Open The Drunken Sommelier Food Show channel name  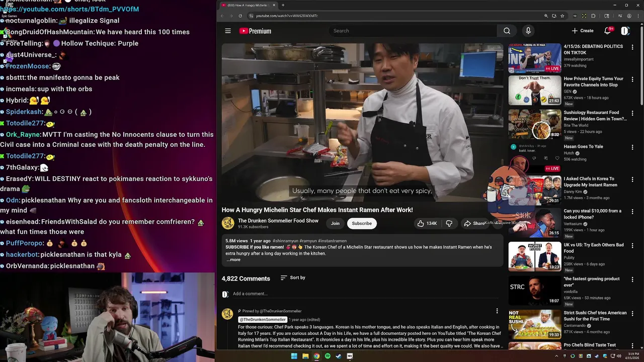[278, 221]
